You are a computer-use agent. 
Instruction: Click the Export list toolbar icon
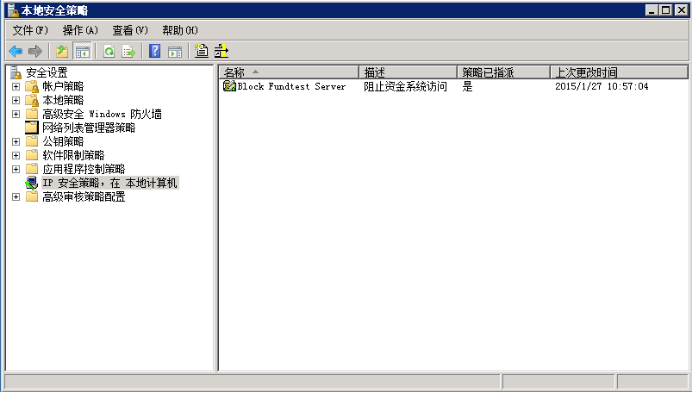(128, 51)
